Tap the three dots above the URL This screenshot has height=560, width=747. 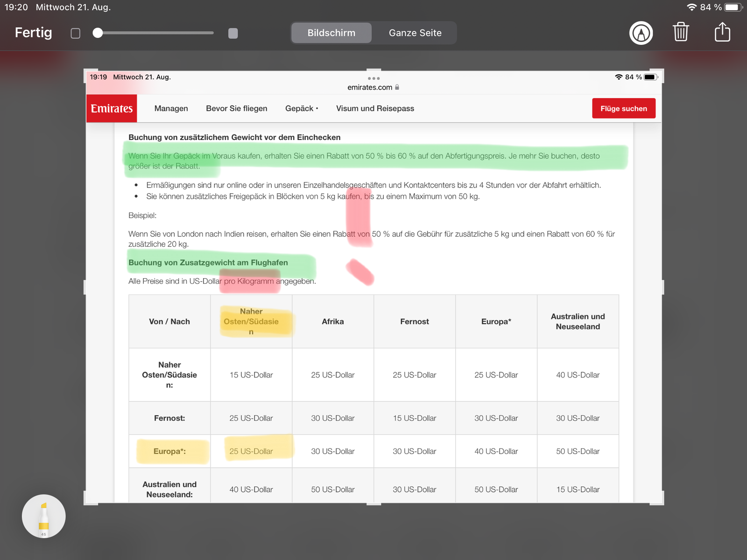[x=373, y=78]
